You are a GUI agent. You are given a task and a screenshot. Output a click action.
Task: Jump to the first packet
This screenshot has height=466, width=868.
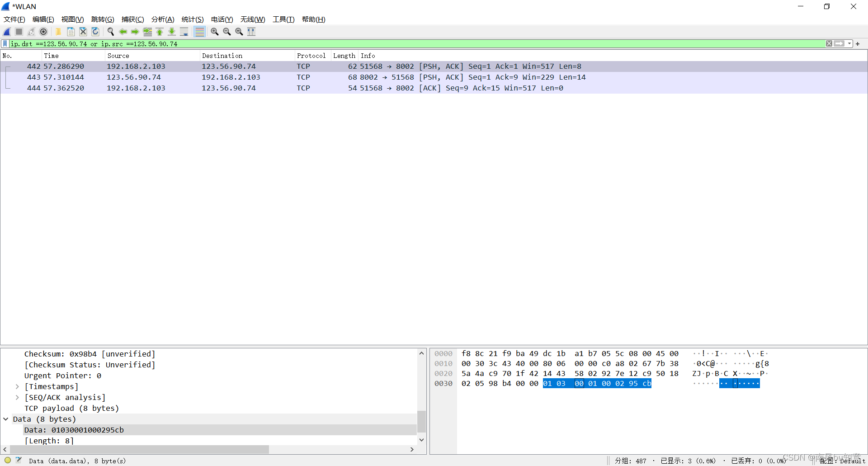pos(160,32)
